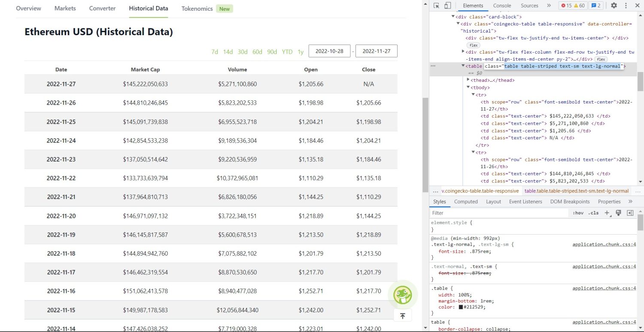Open the Markets page tab
644x332 pixels.
pos(65,9)
